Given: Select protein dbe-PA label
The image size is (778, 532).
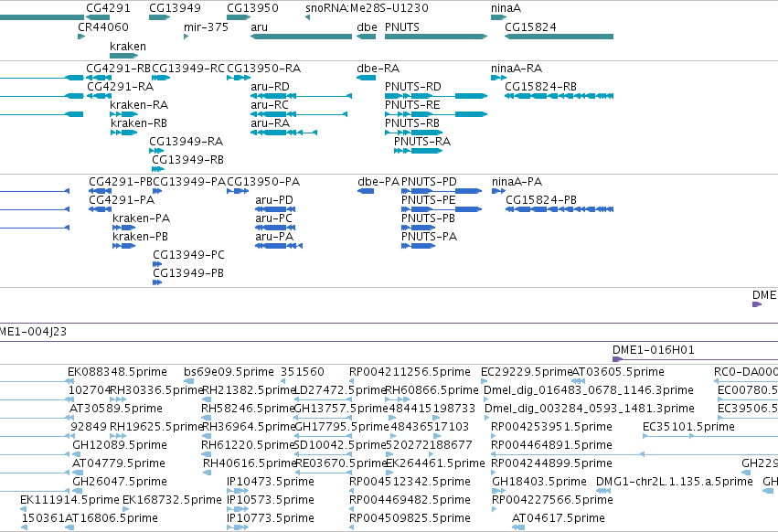Looking at the screenshot, I should 378,182.
